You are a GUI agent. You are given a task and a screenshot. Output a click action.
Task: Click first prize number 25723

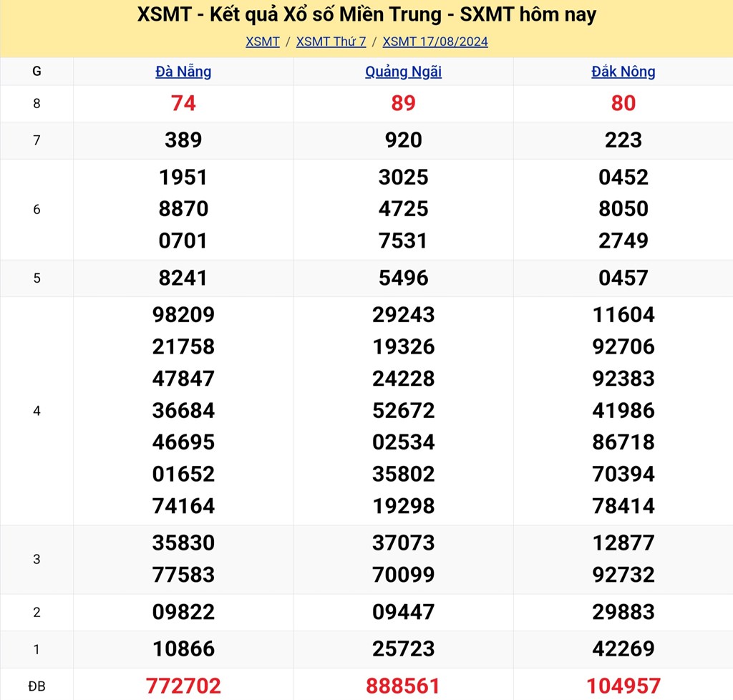coord(403,649)
